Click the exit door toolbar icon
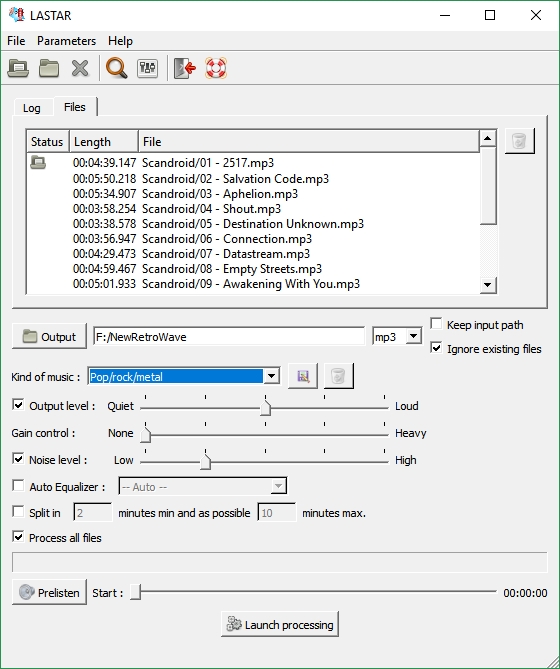 pyautogui.click(x=185, y=68)
